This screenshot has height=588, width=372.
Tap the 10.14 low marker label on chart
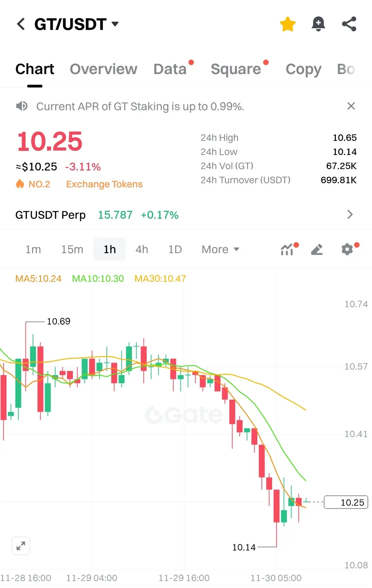click(x=244, y=547)
